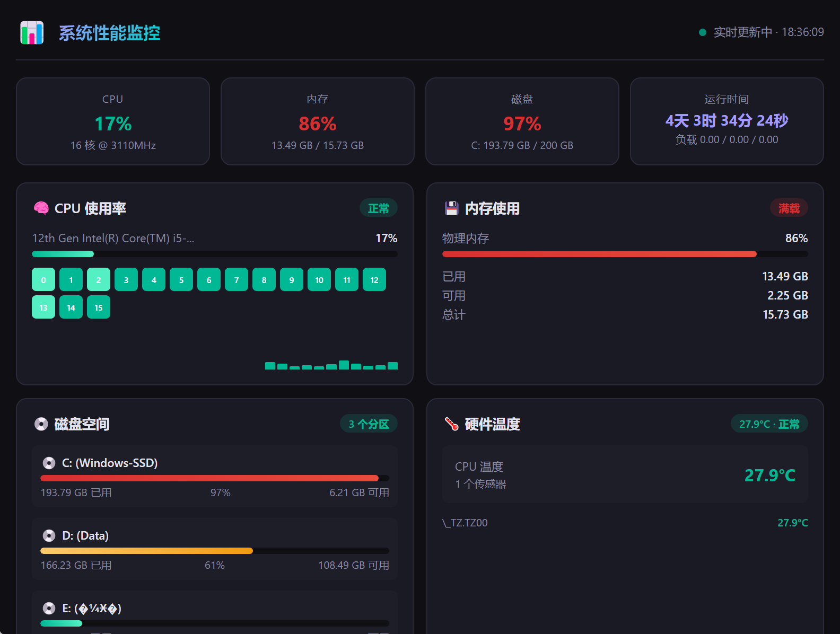Click the \_TZ.TZ00 sensor row
Screen dimensions: 840x634
625,523
